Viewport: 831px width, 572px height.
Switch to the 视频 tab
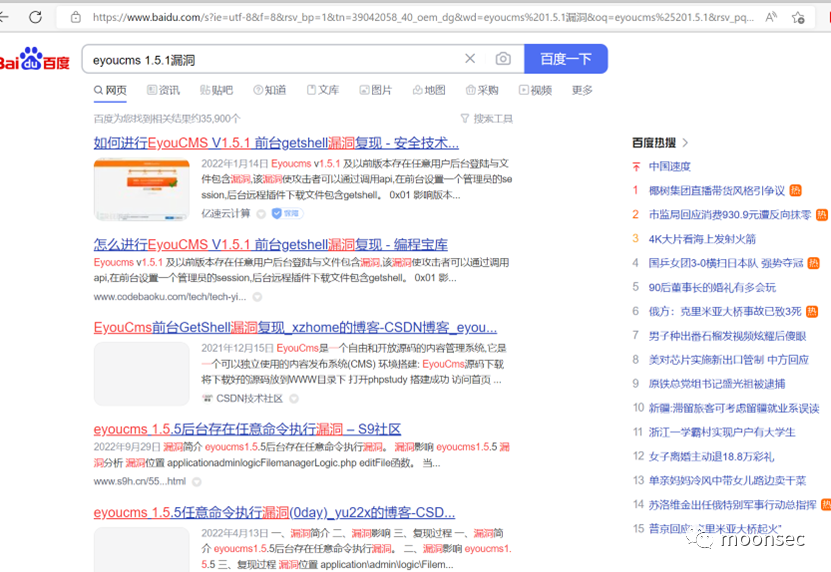(x=535, y=90)
